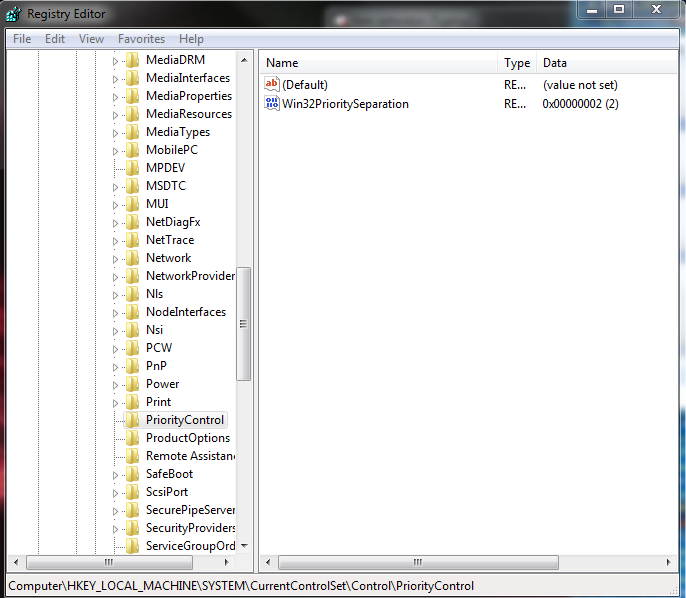The width and height of the screenshot is (686, 598).
Task: Expand the ScsiPort tree node
Action: tap(115, 493)
